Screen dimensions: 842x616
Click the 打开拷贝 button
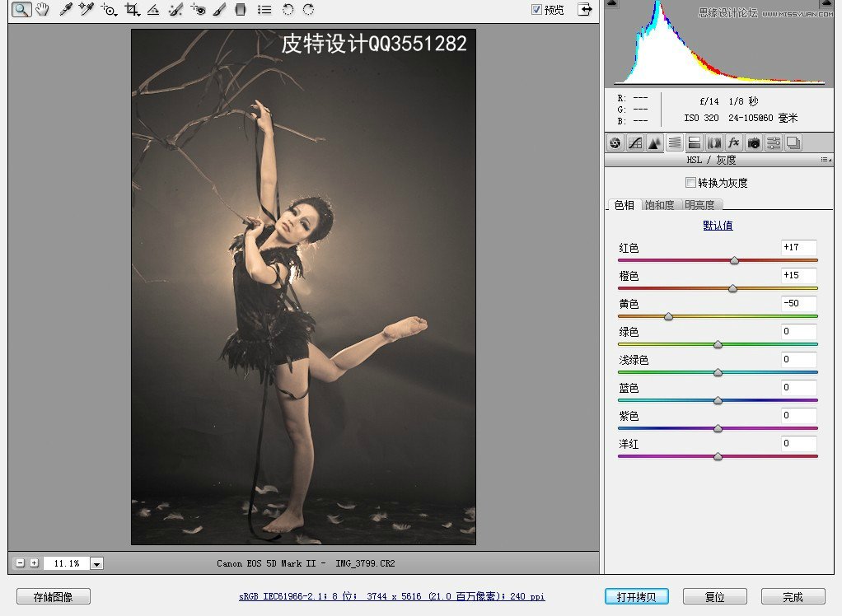[x=635, y=596]
